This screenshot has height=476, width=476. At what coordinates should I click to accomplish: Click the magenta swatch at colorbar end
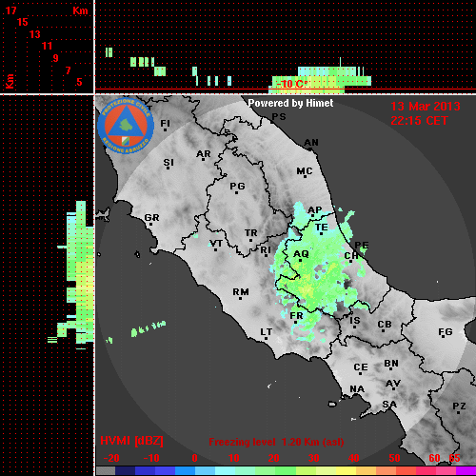point(466,470)
